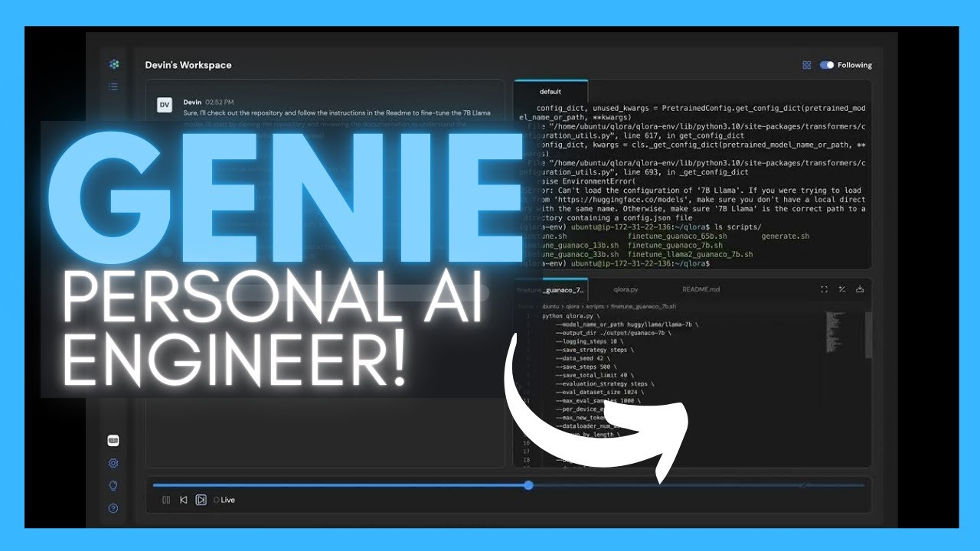
Task: Switch to the qlora.py editor tab
Action: pyautogui.click(x=626, y=290)
